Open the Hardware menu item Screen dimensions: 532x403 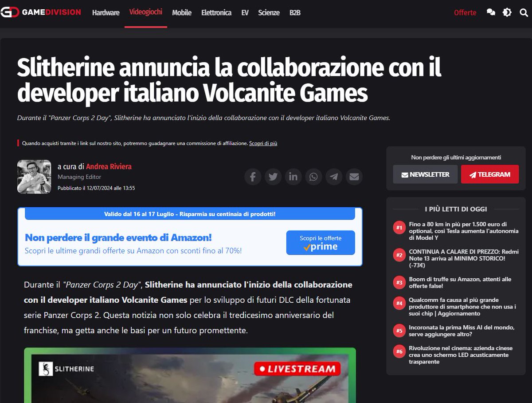pos(106,12)
